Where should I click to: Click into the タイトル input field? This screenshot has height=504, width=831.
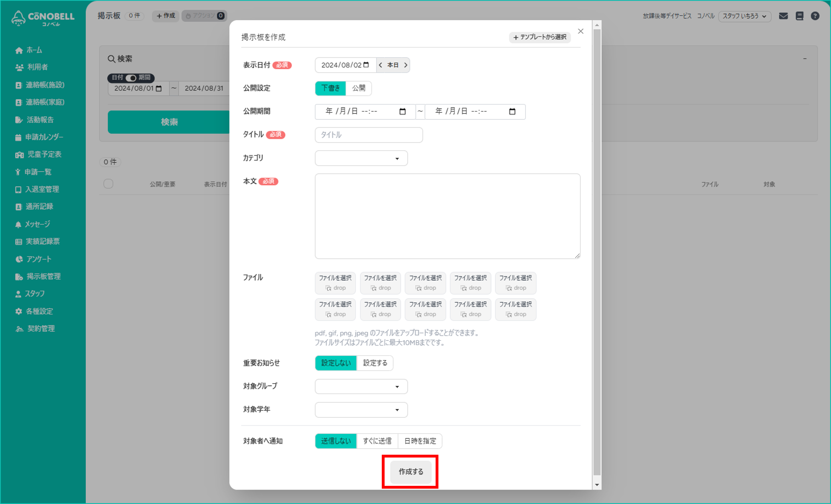(369, 135)
